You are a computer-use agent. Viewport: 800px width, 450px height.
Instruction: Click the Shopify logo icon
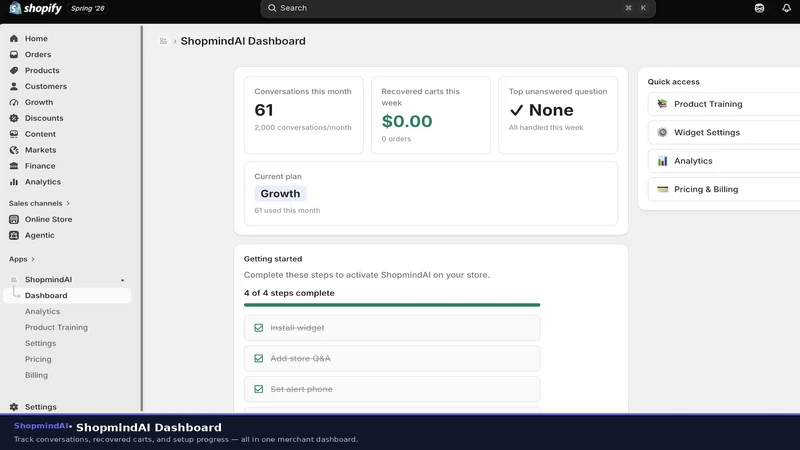[x=15, y=8]
